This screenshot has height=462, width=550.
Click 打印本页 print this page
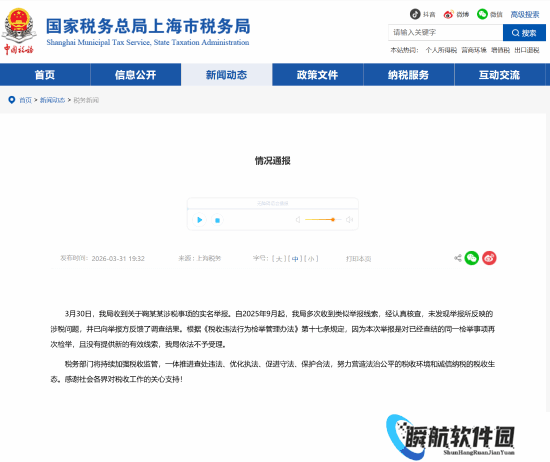coord(358,259)
